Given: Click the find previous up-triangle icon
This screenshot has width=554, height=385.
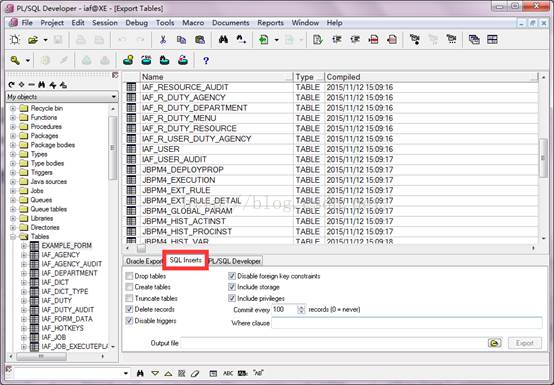Looking at the screenshot, I should 168,373.
